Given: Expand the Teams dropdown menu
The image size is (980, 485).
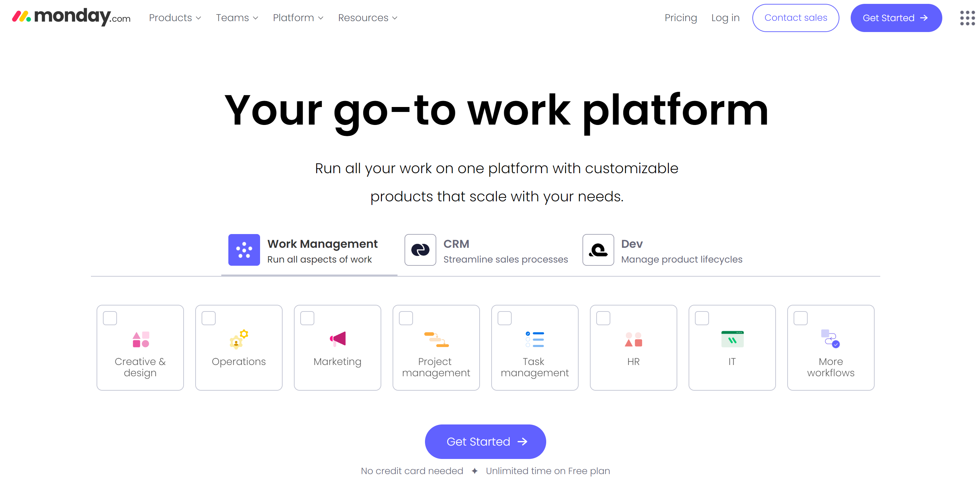Looking at the screenshot, I should click(237, 18).
